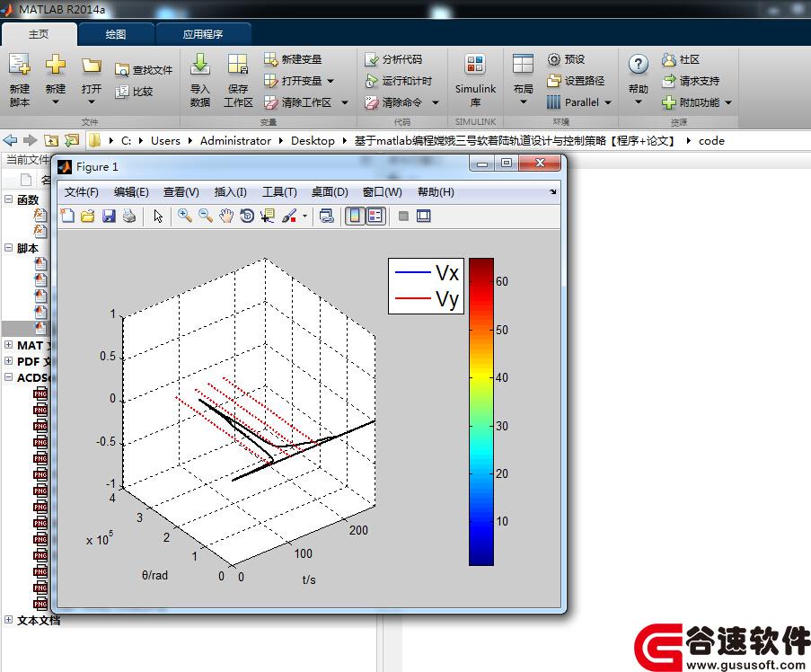Click 设置路径 (Set Path)
The width and height of the screenshot is (811, 672).
576,81
